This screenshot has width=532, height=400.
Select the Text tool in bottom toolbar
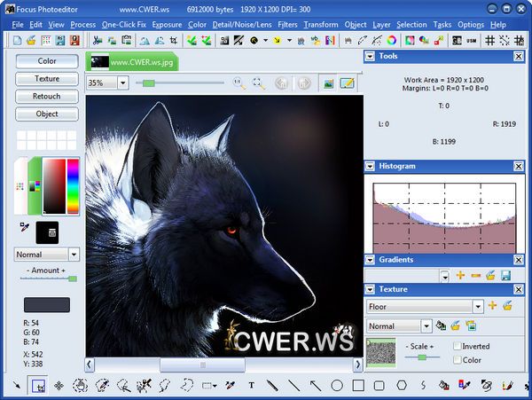(252, 386)
